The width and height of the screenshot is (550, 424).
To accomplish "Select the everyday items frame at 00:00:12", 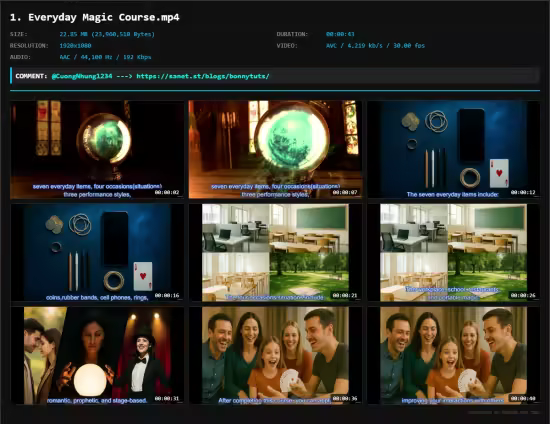I will (454, 150).
